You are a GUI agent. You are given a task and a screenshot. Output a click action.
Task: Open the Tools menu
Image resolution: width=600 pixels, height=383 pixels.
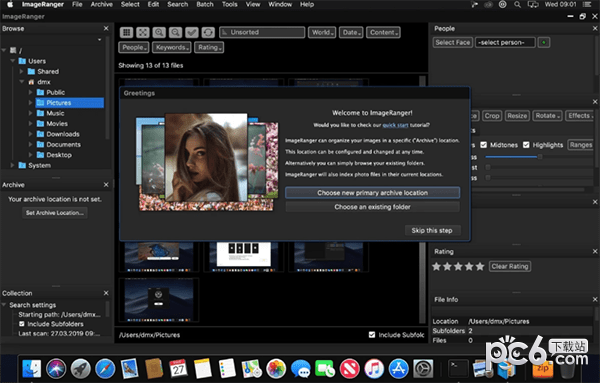pyautogui.click(x=230, y=5)
